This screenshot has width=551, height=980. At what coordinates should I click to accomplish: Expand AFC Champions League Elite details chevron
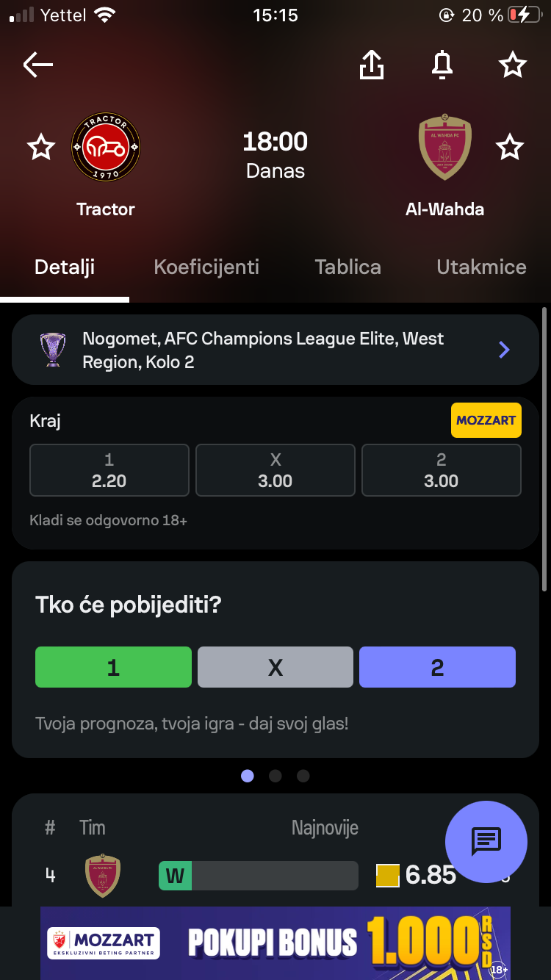point(504,350)
